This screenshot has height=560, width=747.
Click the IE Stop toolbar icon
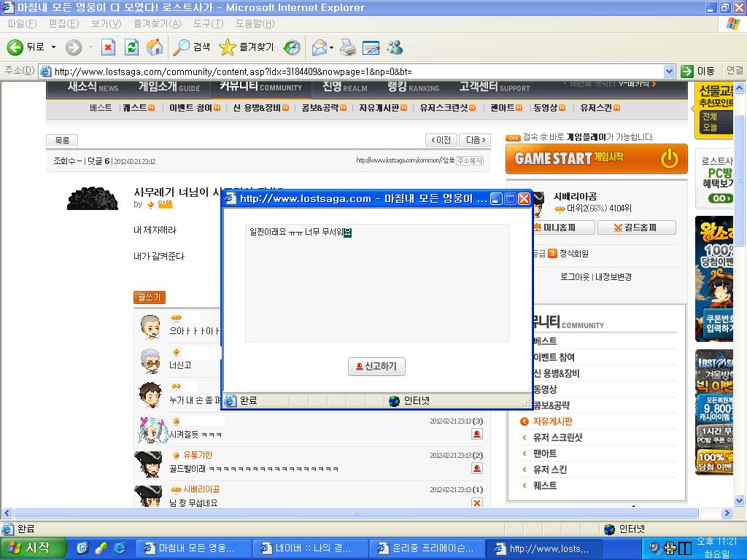108,47
